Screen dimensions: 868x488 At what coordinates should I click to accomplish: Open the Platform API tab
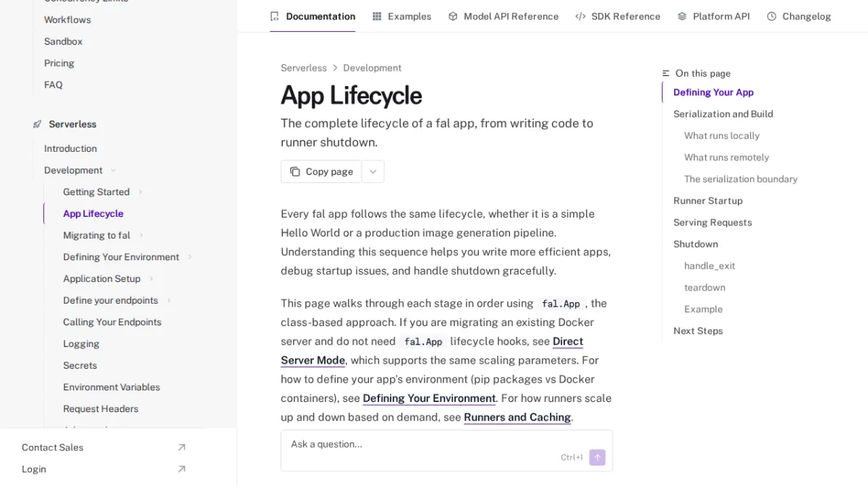pyautogui.click(x=713, y=16)
